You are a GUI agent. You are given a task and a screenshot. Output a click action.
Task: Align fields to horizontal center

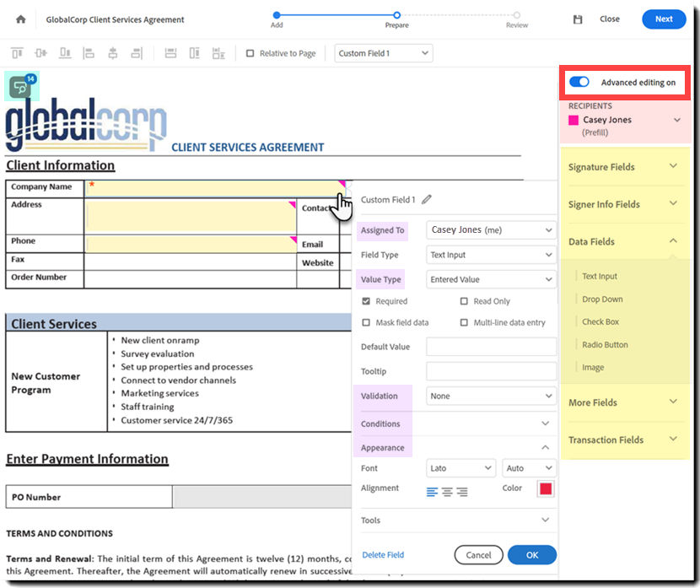click(113, 53)
